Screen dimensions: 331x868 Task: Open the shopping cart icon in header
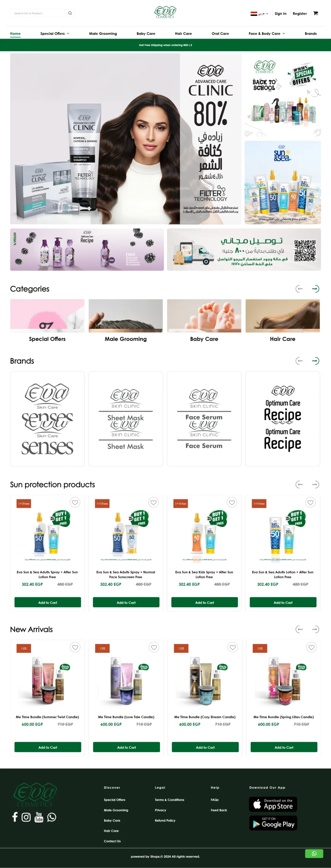(315, 13)
